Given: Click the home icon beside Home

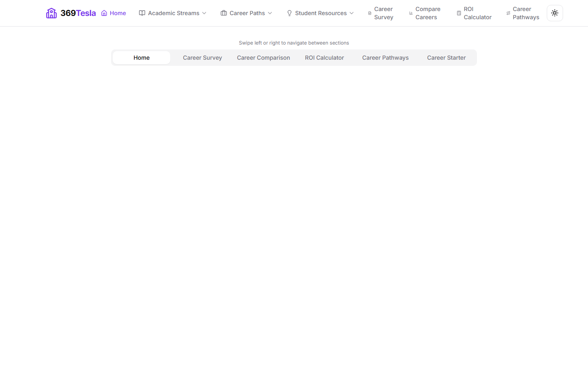Looking at the screenshot, I should pos(104,13).
